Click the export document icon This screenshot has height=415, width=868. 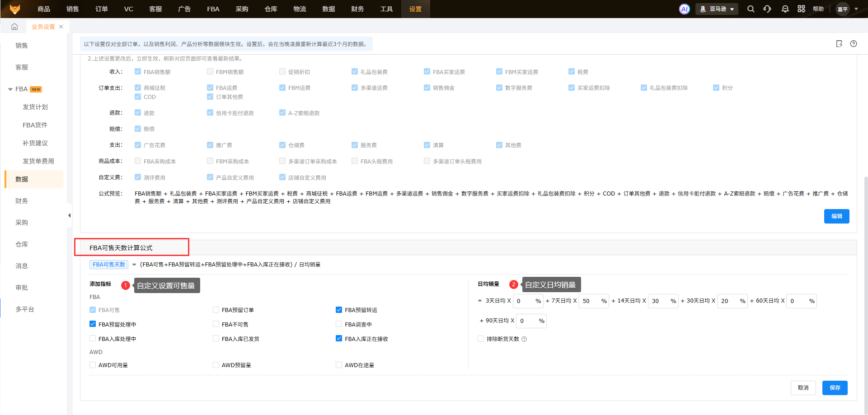[x=839, y=44]
